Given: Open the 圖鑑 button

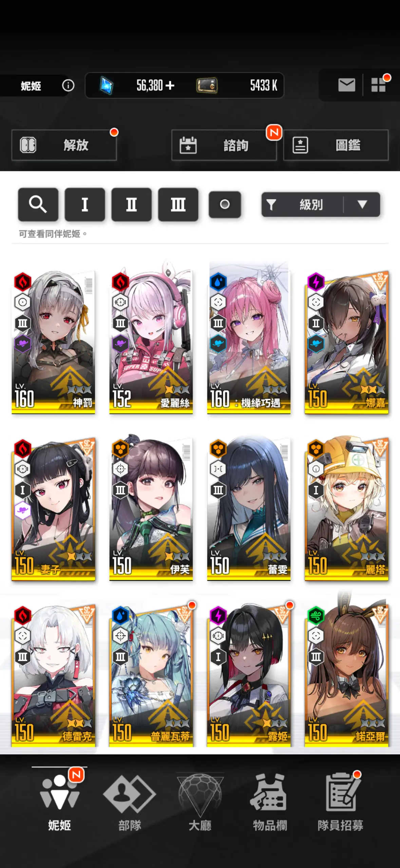Looking at the screenshot, I should (x=336, y=145).
